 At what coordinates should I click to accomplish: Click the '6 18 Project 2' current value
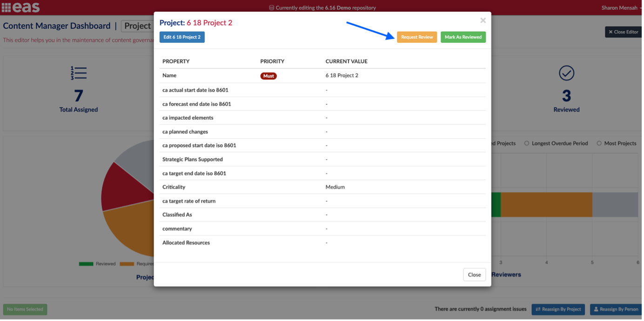pos(342,75)
